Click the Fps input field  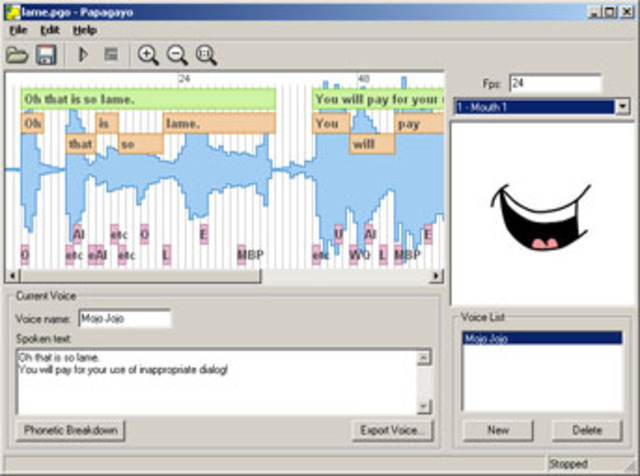[556, 84]
